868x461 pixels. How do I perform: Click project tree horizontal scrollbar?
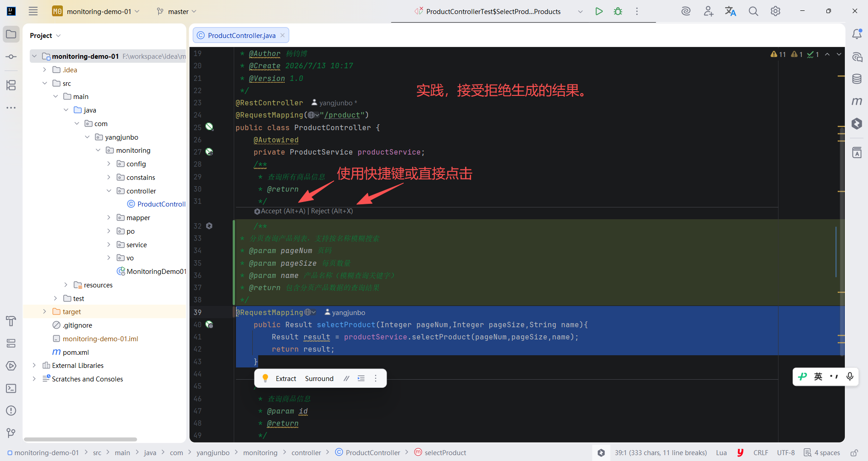coord(80,439)
